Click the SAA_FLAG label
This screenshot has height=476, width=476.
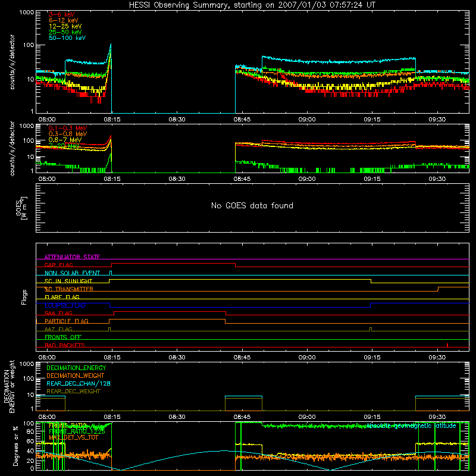click(58, 313)
